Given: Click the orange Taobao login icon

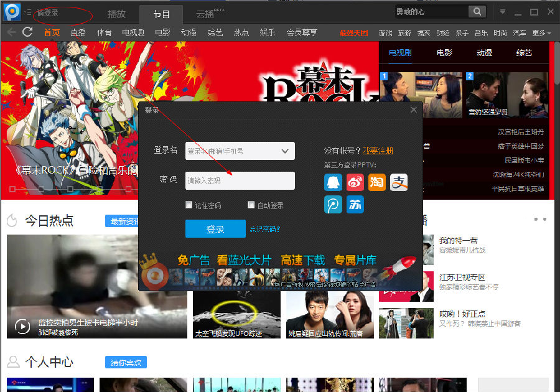Looking at the screenshot, I should [377, 182].
